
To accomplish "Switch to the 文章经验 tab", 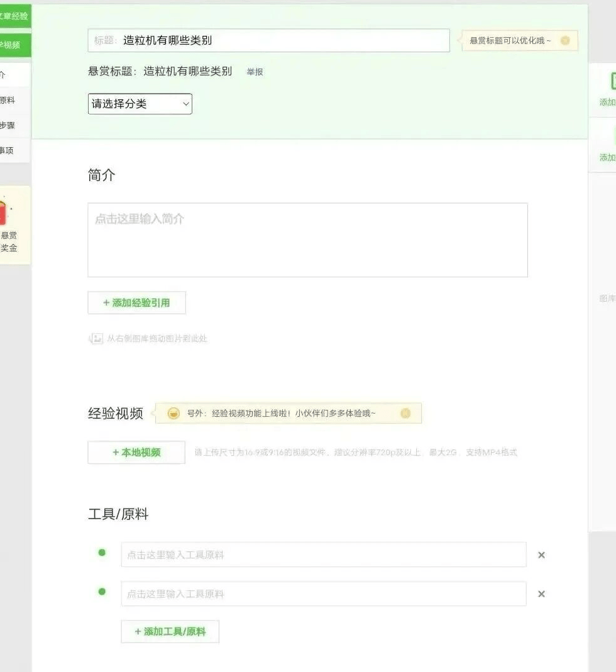I will pos(15,16).
